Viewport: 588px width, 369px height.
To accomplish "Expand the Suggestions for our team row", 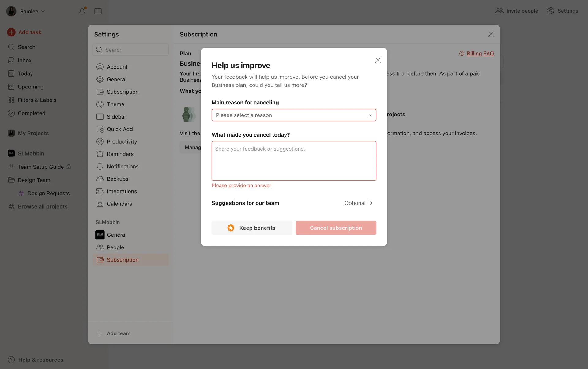I will coord(294,203).
